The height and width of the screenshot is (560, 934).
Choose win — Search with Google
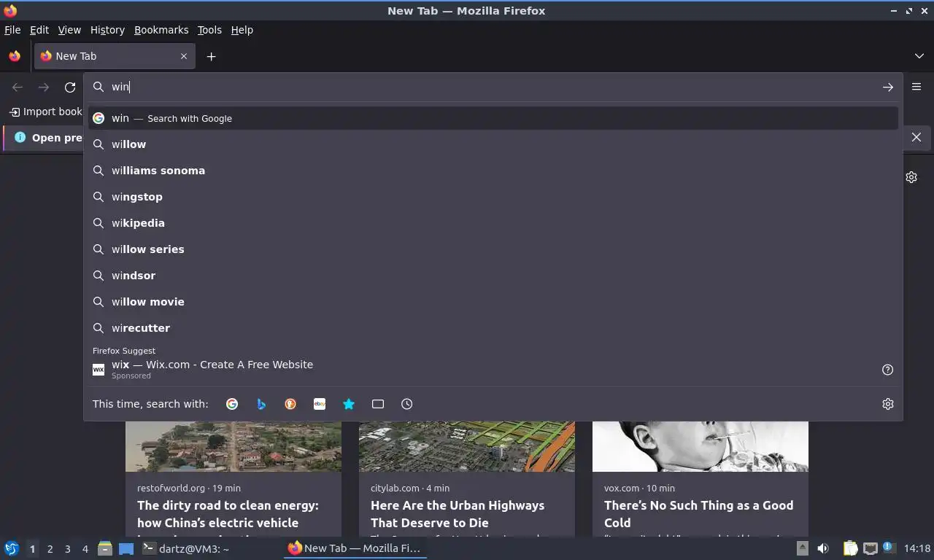pyautogui.click(x=493, y=118)
